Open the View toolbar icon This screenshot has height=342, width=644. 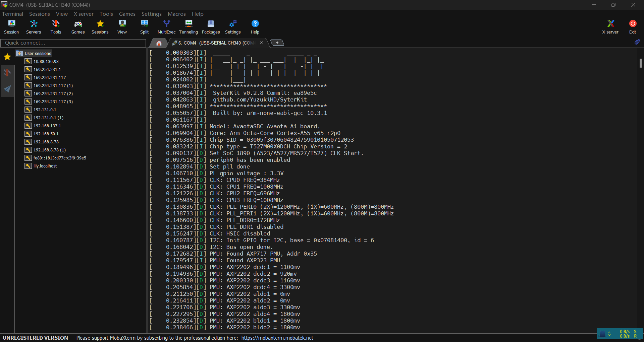122,27
